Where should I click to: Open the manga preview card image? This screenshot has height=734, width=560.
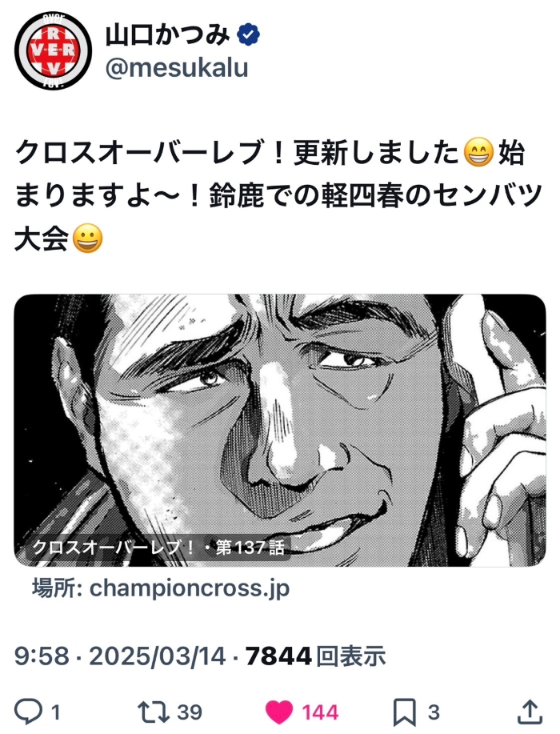click(x=280, y=430)
